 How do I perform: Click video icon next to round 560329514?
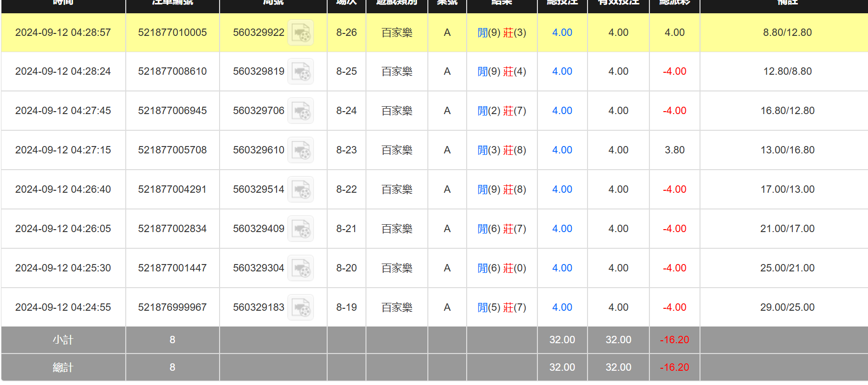(300, 190)
